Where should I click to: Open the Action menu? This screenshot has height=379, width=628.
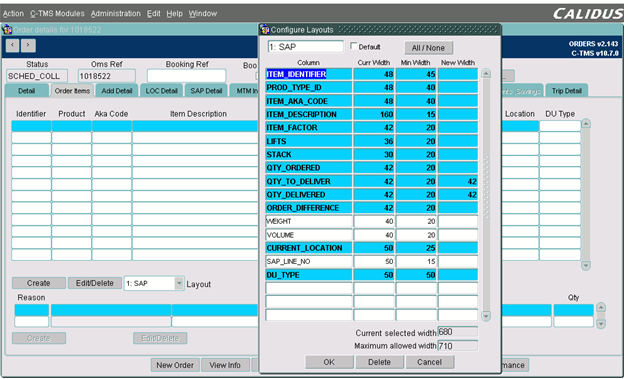13,14
